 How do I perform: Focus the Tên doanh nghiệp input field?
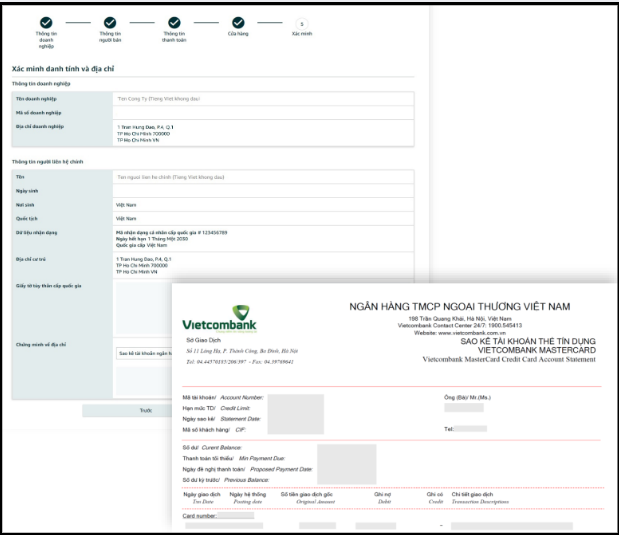point(263,99)
